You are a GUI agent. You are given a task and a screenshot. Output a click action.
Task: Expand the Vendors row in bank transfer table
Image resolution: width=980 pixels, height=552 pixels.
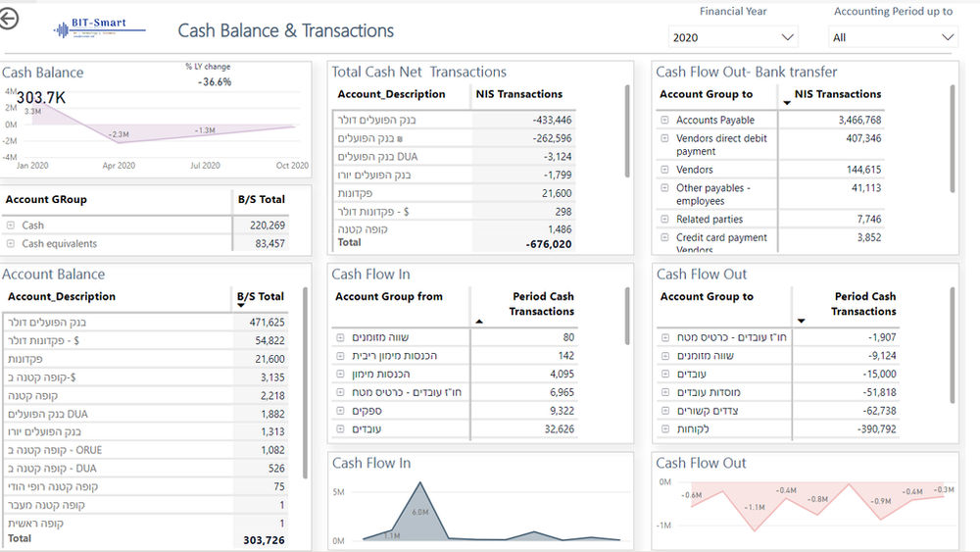(665, 170)
